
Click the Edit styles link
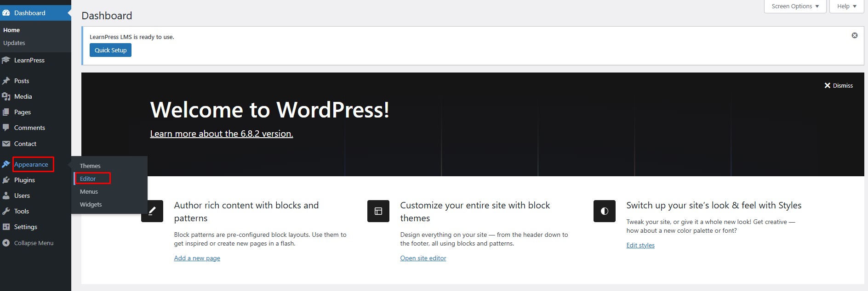coord(640,245)
